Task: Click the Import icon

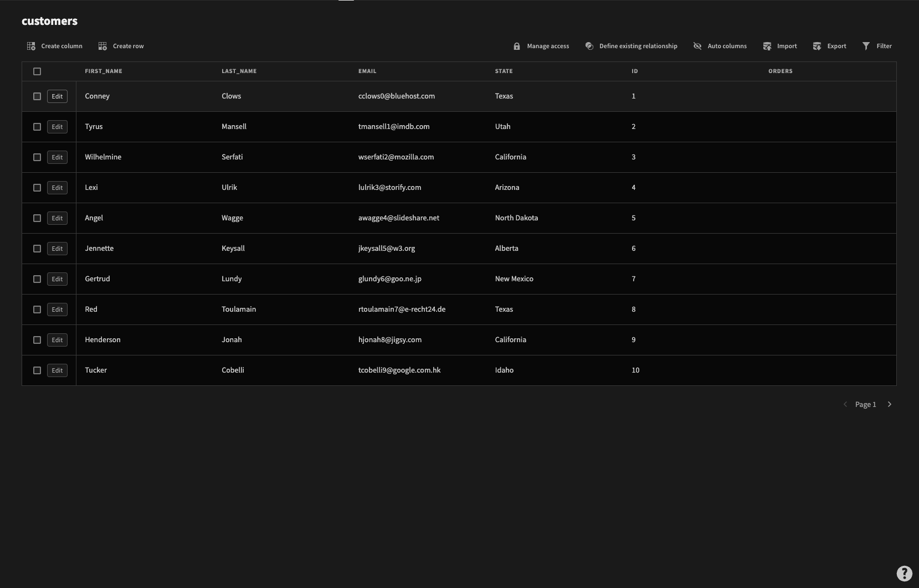Action: [x=767, y=46]
